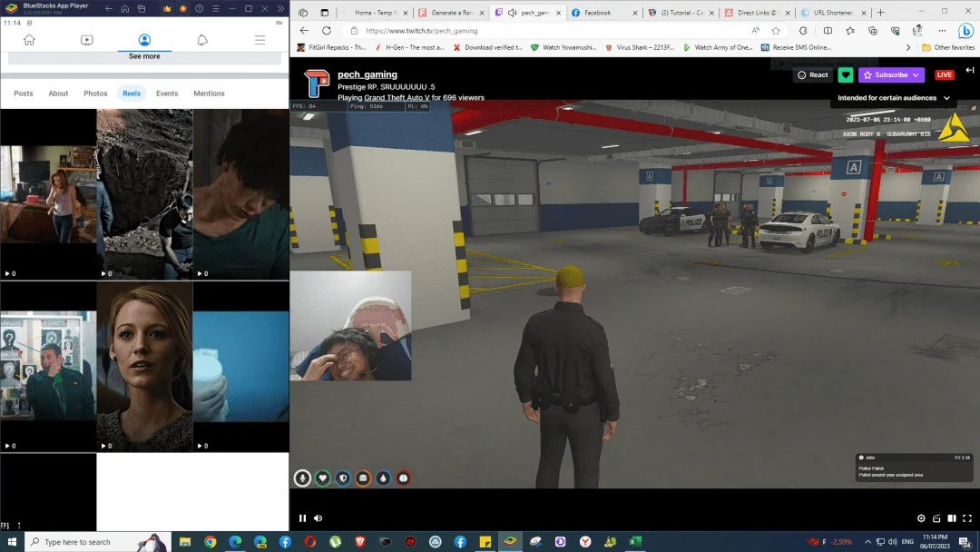980x552 pixels.
Task: Click the BlueStacks home button in title bar
Action: coord(125,9)
